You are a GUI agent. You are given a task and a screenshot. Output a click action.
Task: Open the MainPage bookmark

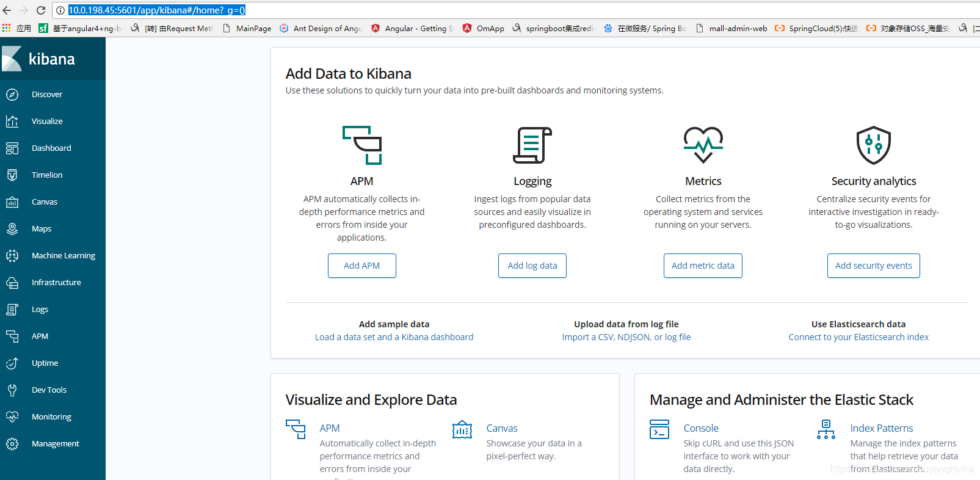click(x=247, y=28)
